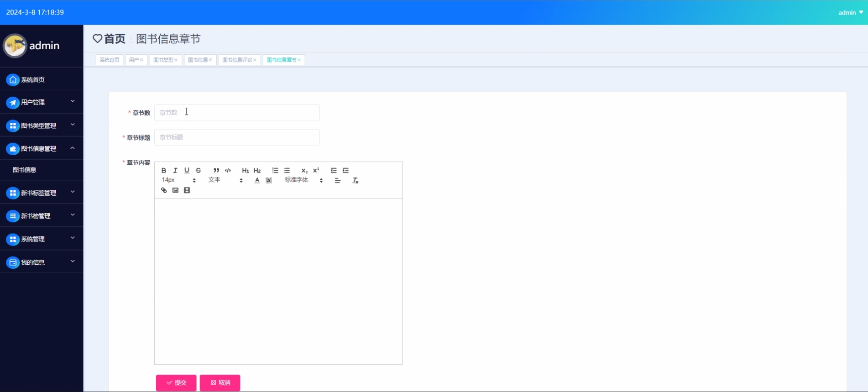Apply Heading 1 style
Screen dimensions: 868x392
[246, 170]
